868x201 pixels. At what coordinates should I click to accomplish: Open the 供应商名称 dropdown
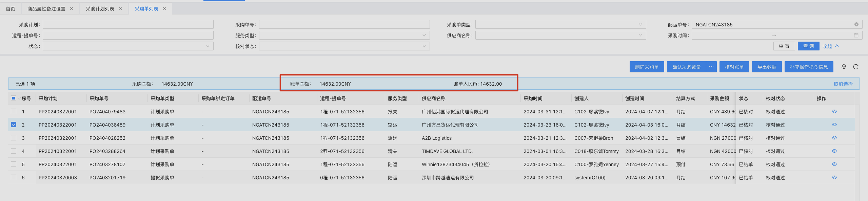click(560, 35)
